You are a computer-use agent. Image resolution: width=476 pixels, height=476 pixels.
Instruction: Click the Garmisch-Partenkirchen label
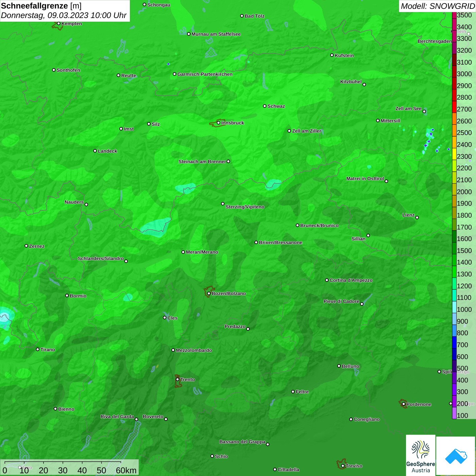coord(205,74)
